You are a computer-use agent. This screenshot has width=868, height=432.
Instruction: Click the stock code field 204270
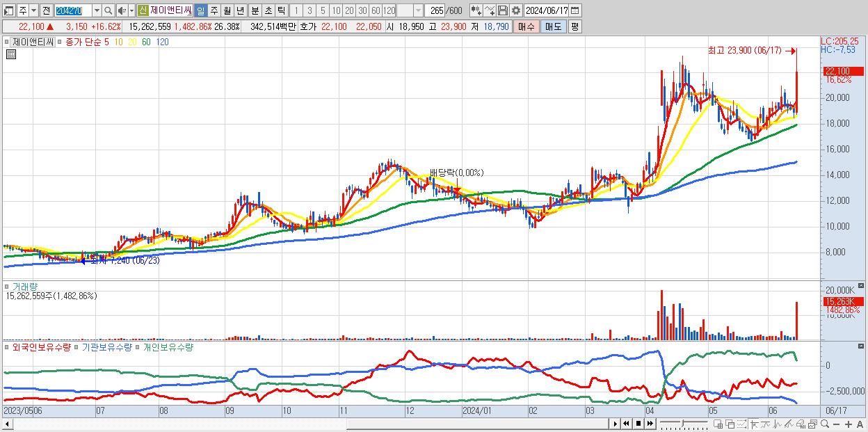[73, 11]
